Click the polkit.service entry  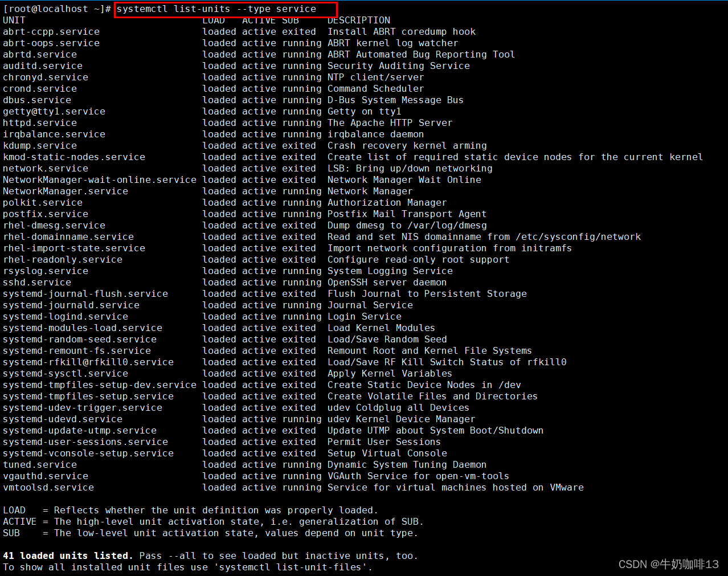tap(43, 203)
